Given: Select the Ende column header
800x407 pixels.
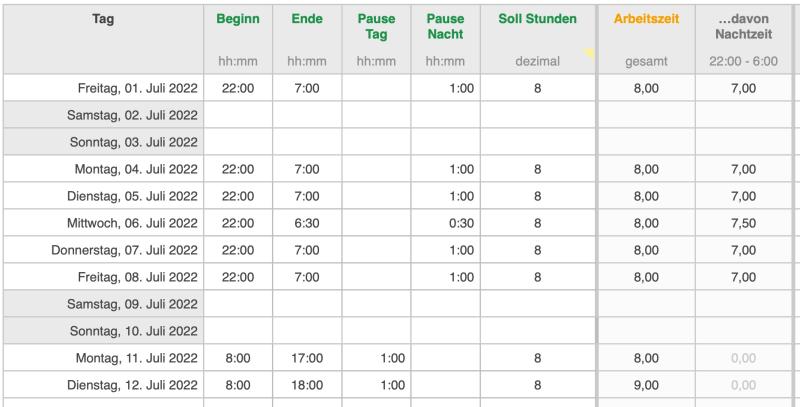Looking at the screenshot, I should (306, 18).
